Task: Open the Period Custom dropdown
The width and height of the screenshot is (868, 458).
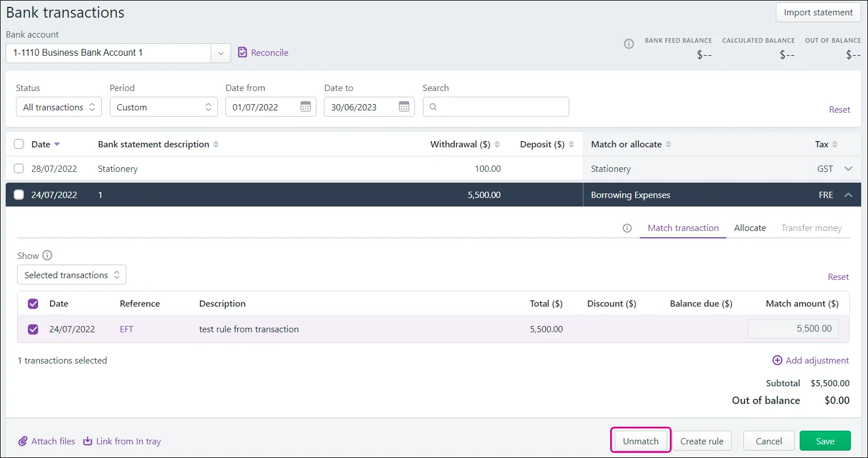Action: (164, 107)
